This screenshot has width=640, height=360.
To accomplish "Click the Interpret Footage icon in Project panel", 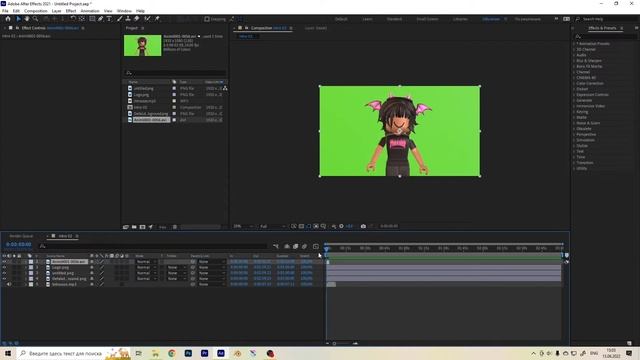I will coord(126,227).
